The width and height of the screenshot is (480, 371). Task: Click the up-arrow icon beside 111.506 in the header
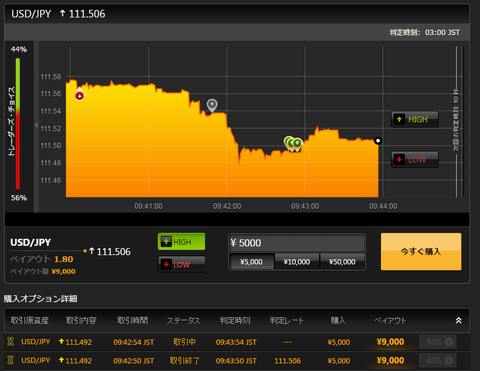[62, 13]
